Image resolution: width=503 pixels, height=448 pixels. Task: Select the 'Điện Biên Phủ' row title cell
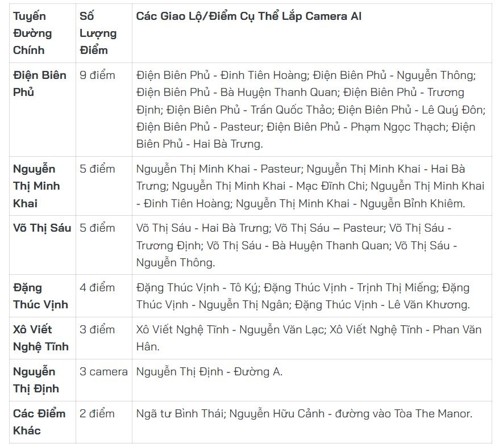point(40,83)
